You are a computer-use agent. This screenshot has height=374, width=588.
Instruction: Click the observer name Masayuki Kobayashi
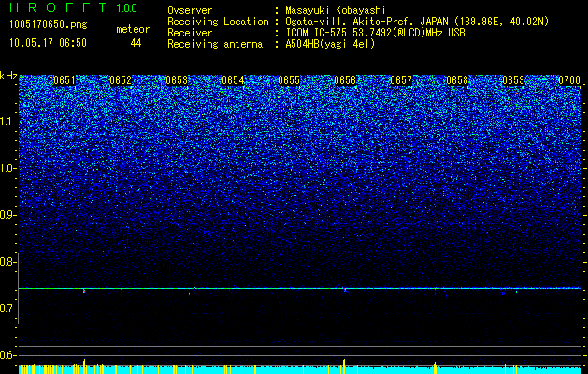[336, 10]
